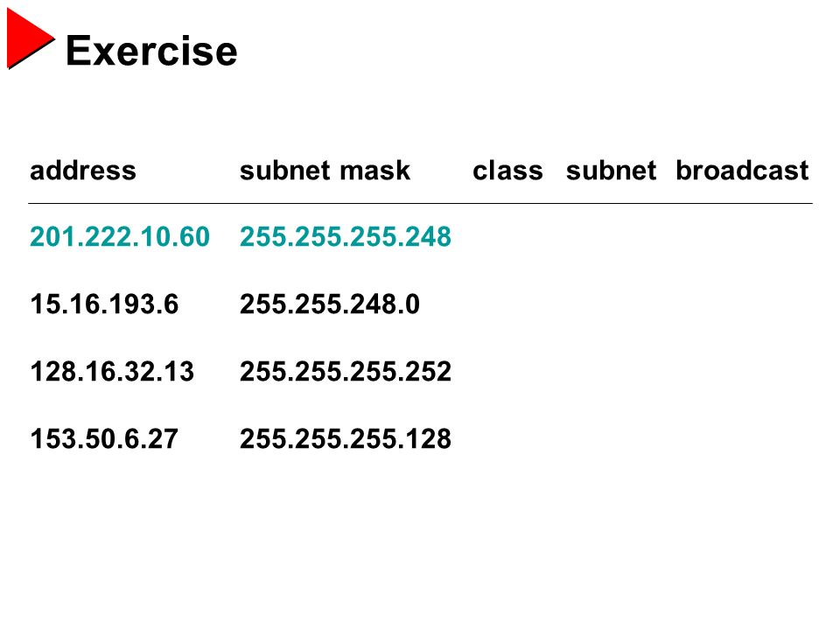Select mask 255.255.255.252

point(346,371)
